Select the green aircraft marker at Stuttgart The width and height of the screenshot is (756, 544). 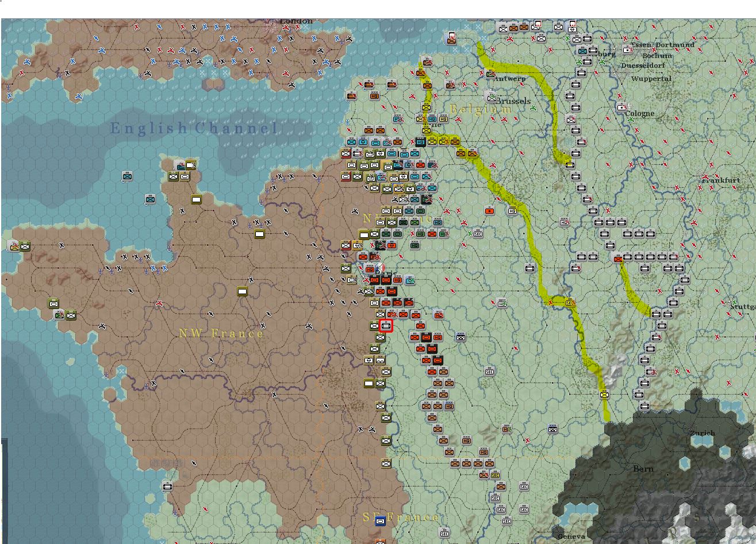[x=734, y=302]
